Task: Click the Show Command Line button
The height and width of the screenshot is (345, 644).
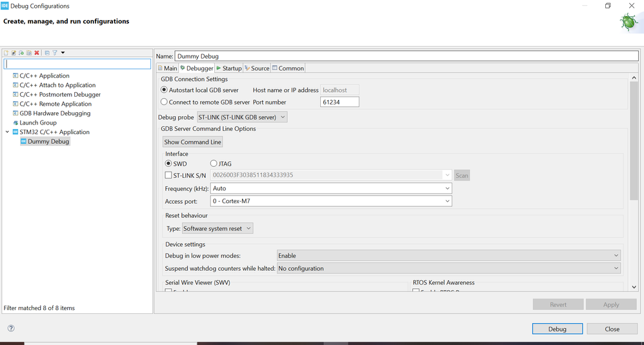Action: 193,142
